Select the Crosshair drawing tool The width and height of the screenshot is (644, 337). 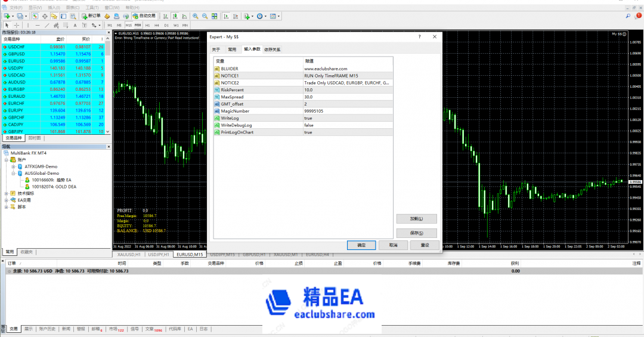(17, 25)
